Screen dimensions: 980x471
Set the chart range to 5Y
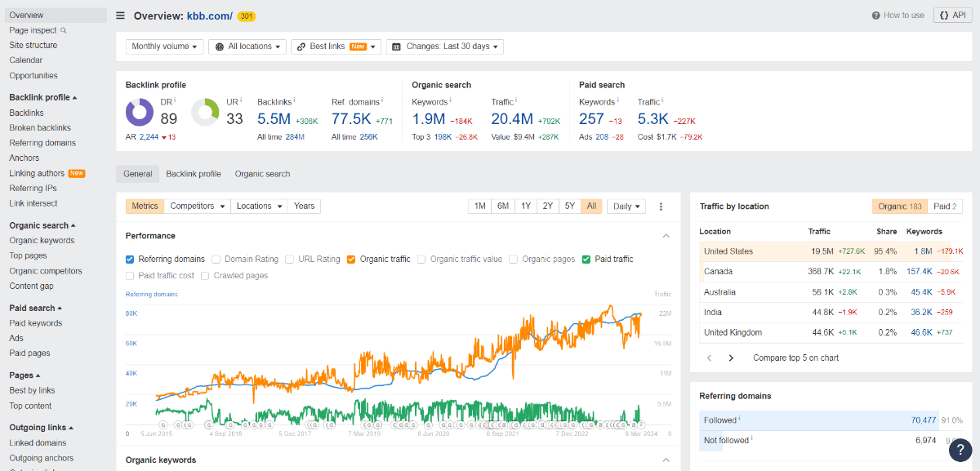(x=569, y=207)
